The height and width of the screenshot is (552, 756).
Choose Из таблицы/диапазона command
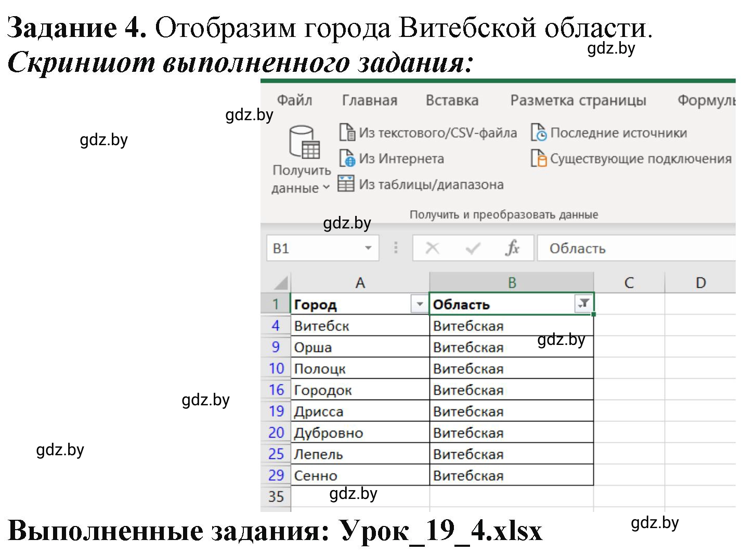click(421, 184)
